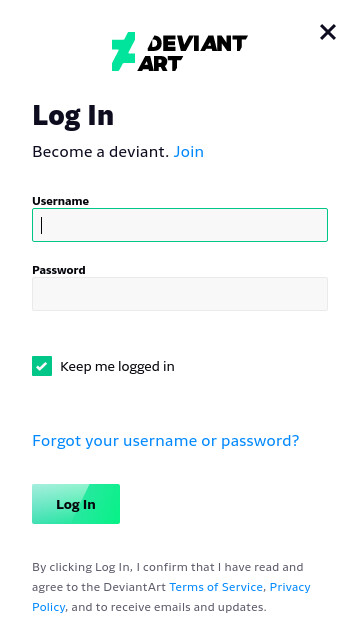This screenshot has height=640, width=360.
Task: Close the login dialog with the X
Action: [328, 32]
